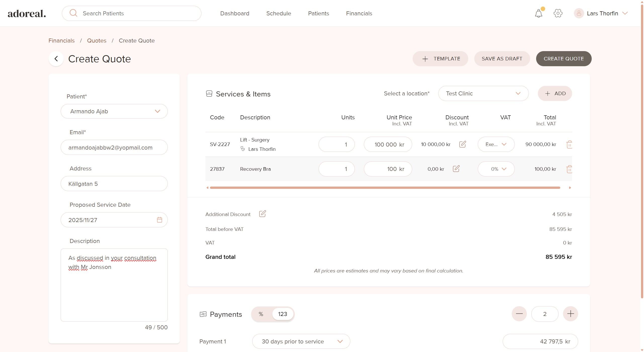Go to the Schedule menu

click(x=278, y=13)
